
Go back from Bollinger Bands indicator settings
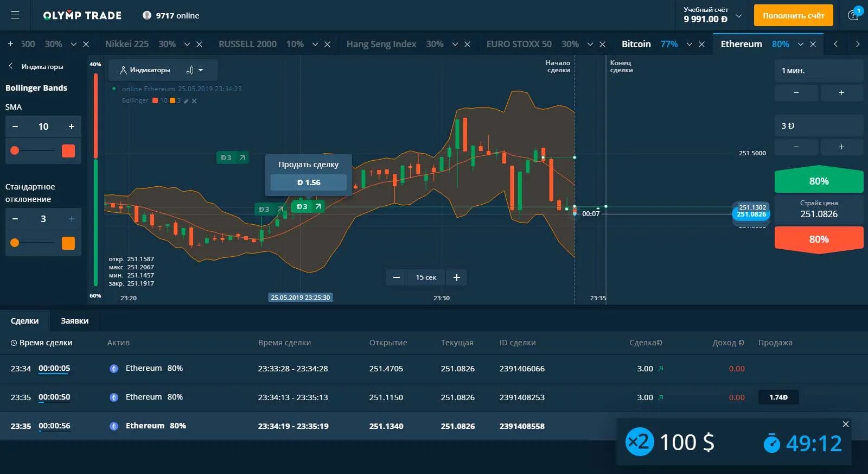(x=10, y=66)
